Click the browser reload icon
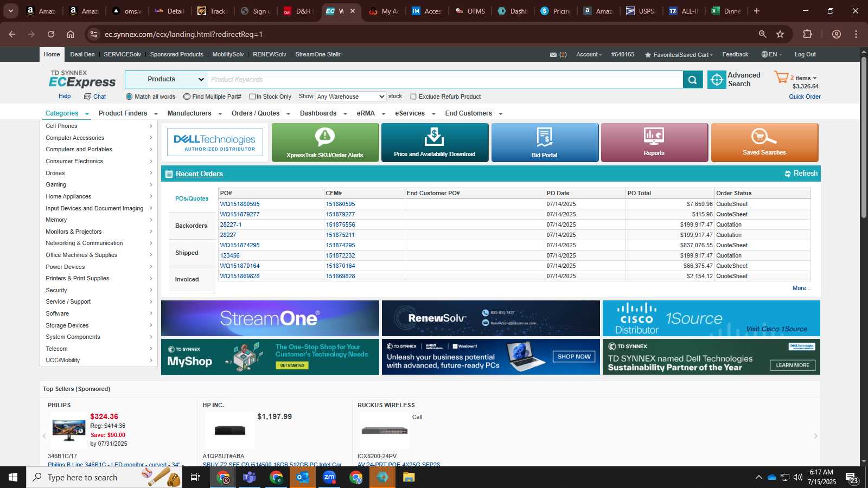 [51, 34]
